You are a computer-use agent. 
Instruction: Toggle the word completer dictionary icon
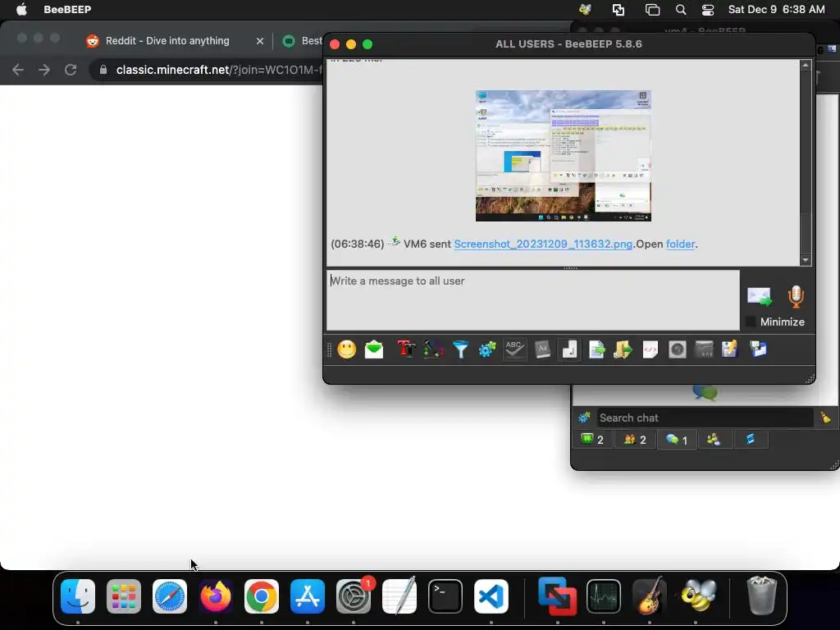coord(542,349)
